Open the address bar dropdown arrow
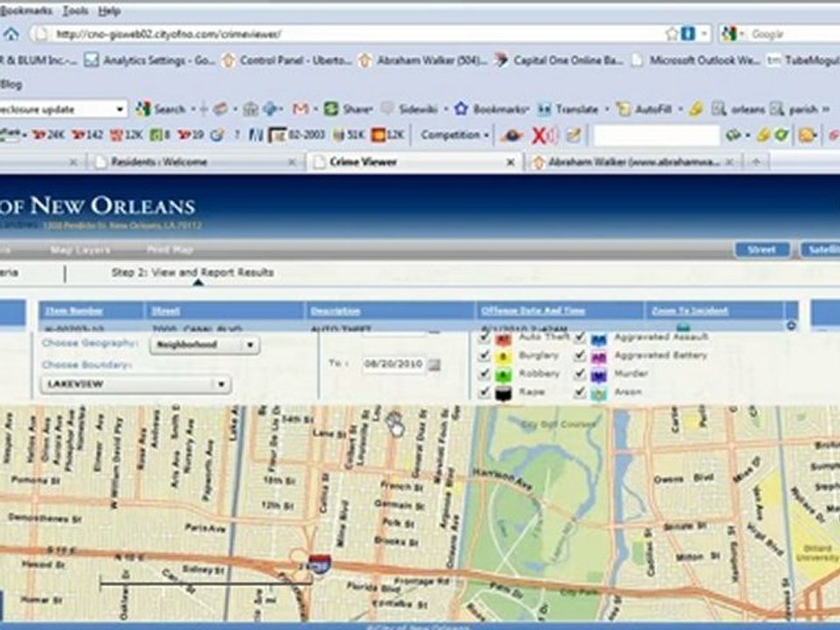The width and height of the screenshot is (840, 630). click(703, 34)
